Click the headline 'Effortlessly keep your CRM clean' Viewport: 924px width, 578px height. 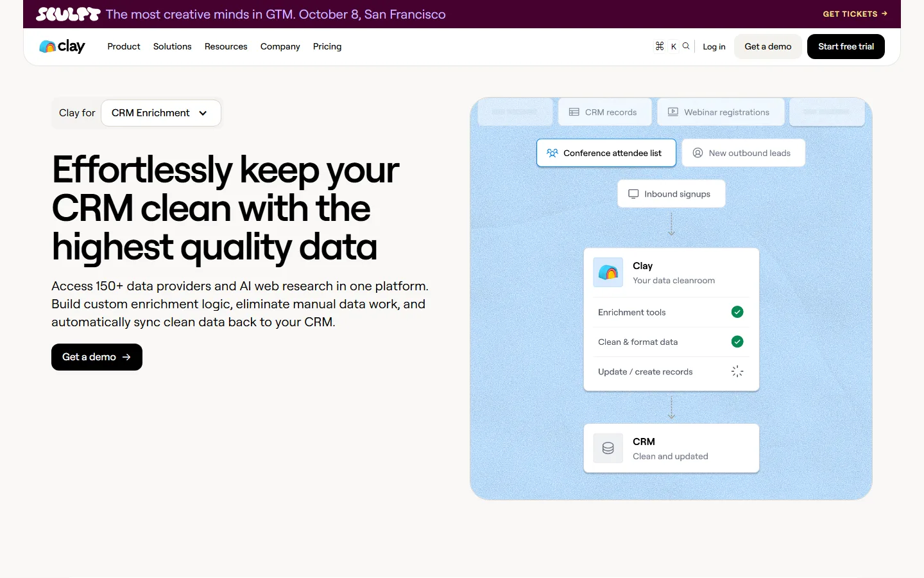pyautogui.click(x=226, y=208)
